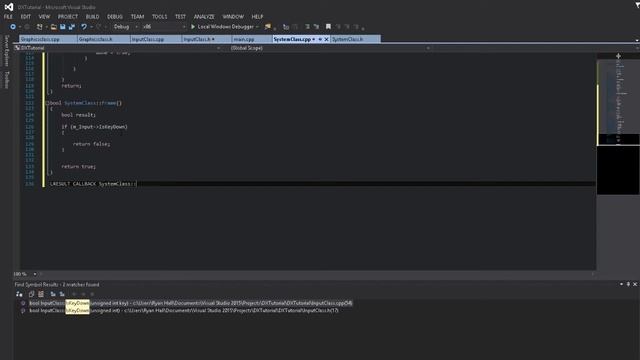Open the FILE menu
Screen dimensions: 640x360
(8, 17)
